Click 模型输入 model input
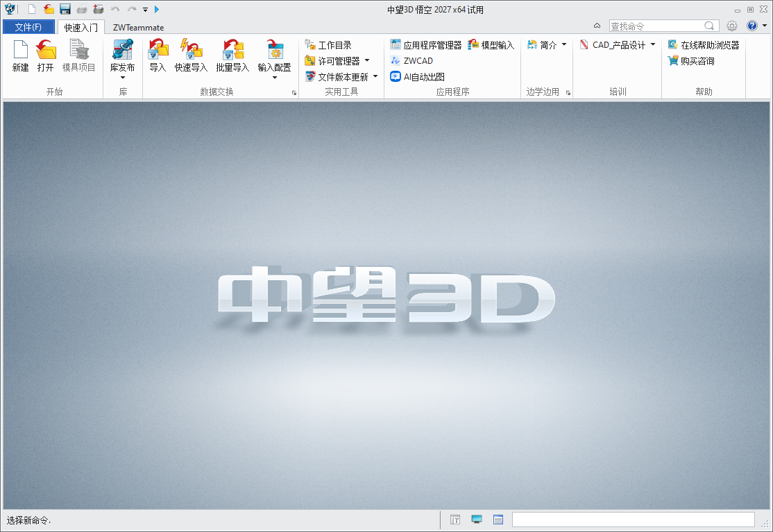The height and width of the screenshot is (532, 773). [x=491, y=45]
